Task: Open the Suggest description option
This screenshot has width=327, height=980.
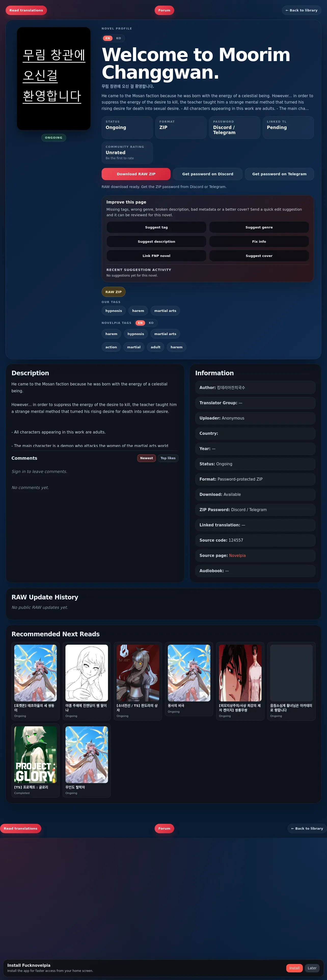Action: click(156, 242)
